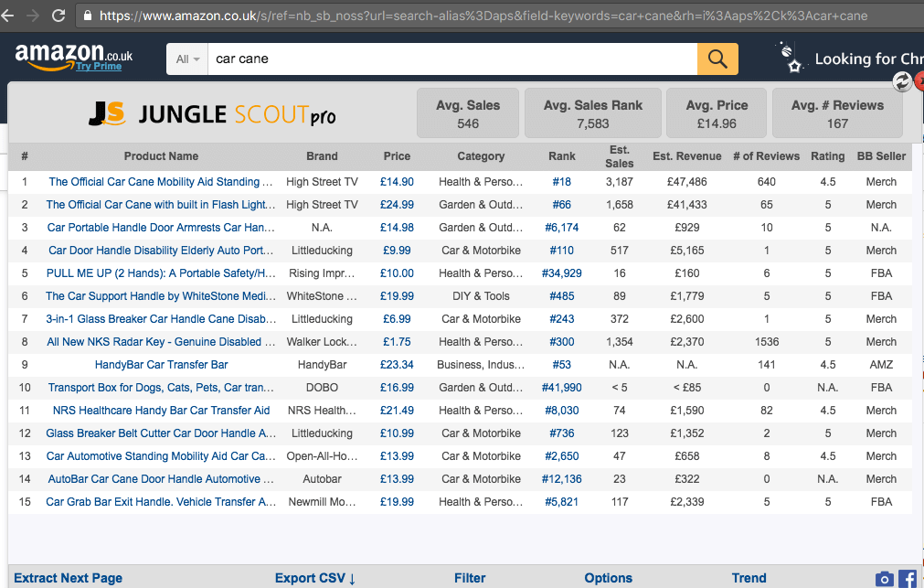
Task: Click rank #34,929 link
Action: [561, 273]
